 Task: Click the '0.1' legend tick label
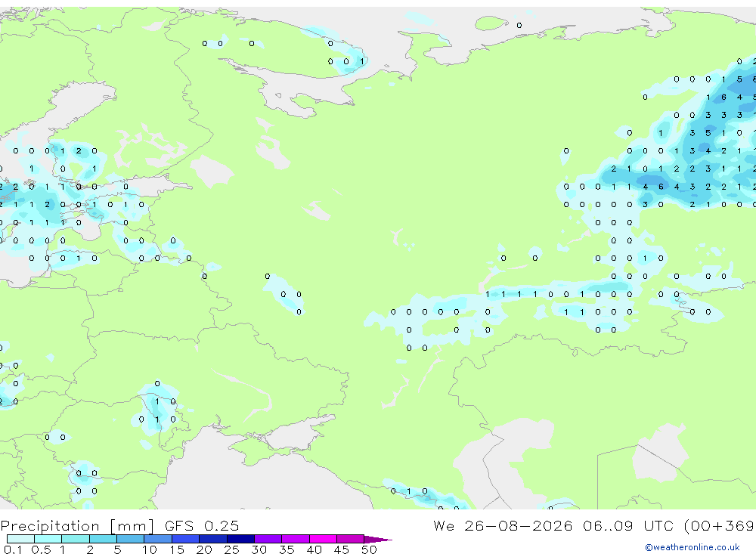click(x=12, y=549)
